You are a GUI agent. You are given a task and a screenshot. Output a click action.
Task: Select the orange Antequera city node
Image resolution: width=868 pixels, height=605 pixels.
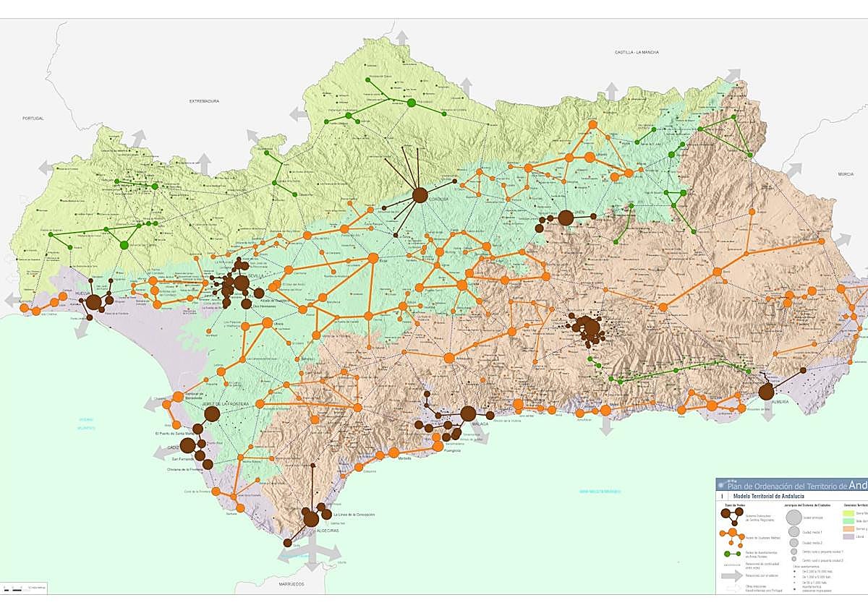448,357
